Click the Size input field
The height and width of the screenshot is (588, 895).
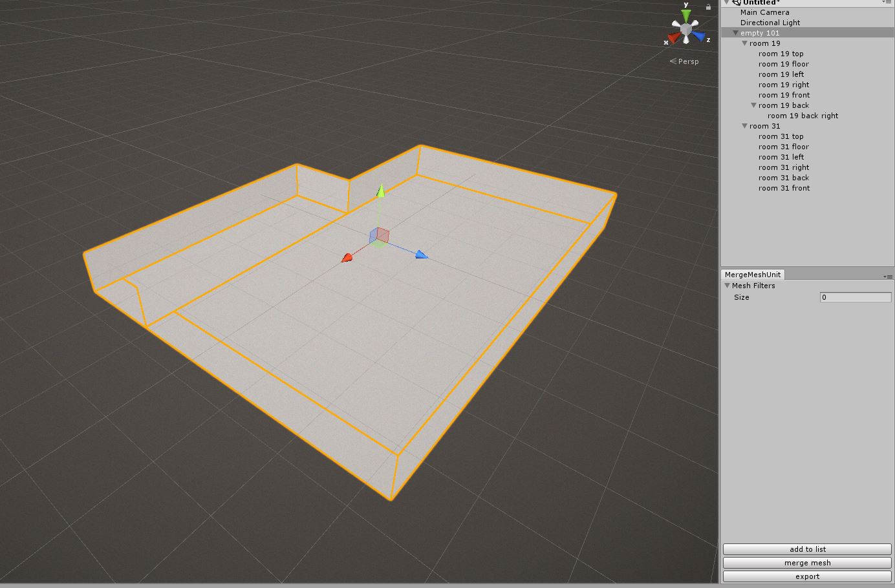(x=856, y=297)
